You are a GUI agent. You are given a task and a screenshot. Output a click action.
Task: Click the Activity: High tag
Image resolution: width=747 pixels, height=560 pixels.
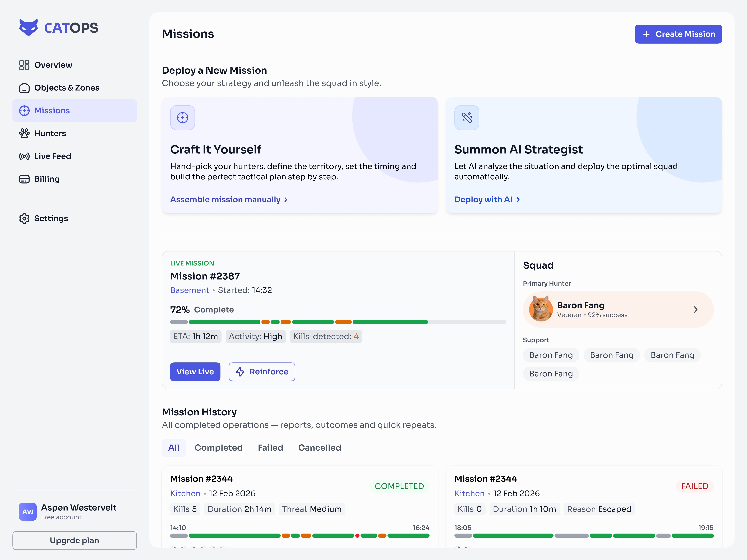[255, 336]
